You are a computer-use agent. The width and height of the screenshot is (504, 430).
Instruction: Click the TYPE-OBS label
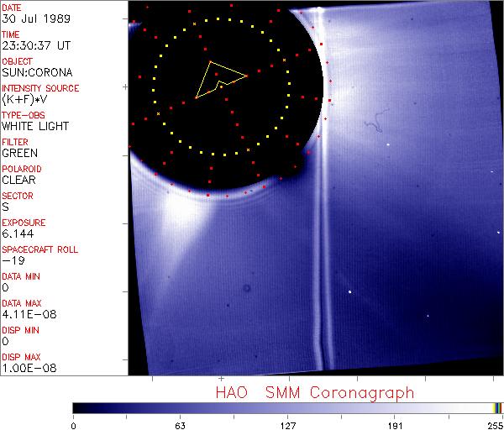pos(24,115)
